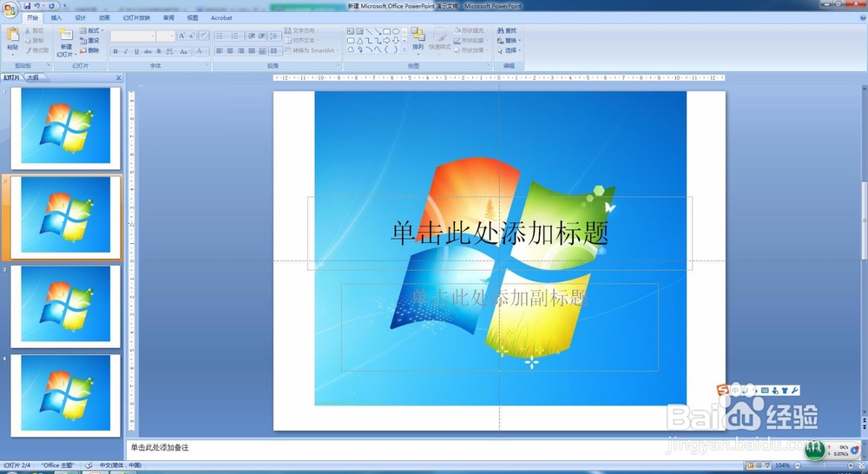Switch to the 大纲 outline pane tab
This screenshot has width=868, height=474.
pos(33,77)
